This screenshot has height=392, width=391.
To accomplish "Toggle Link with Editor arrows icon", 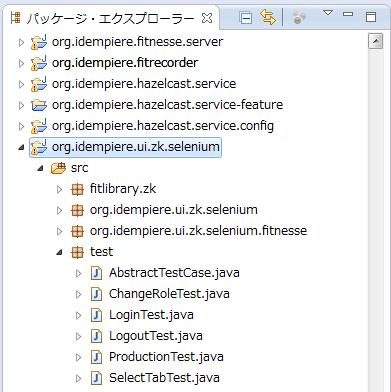I will 268,17.
